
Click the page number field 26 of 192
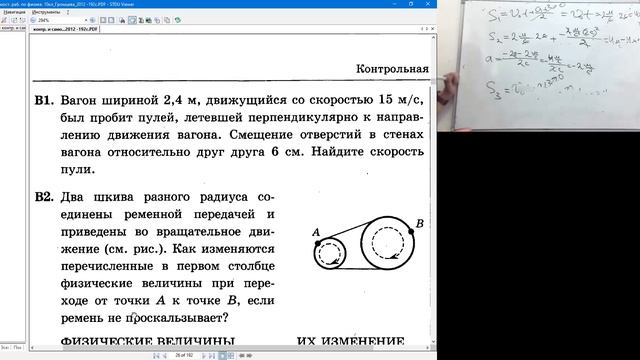click(184, 356)
